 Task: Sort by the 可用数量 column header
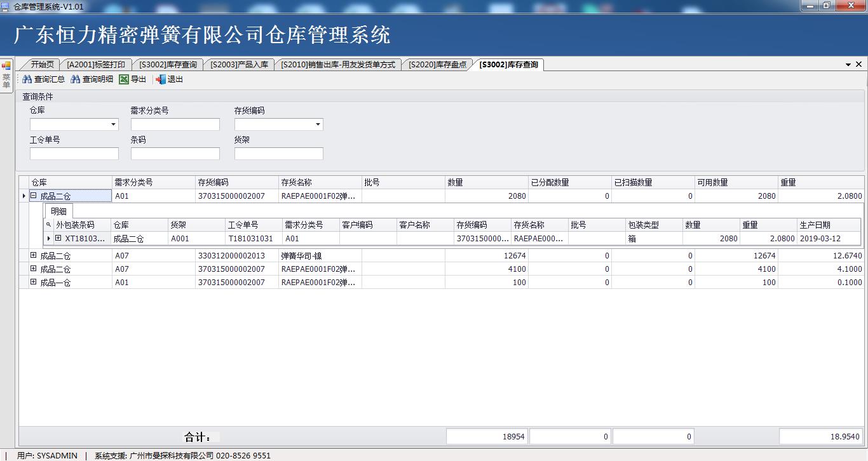[736, 182]
